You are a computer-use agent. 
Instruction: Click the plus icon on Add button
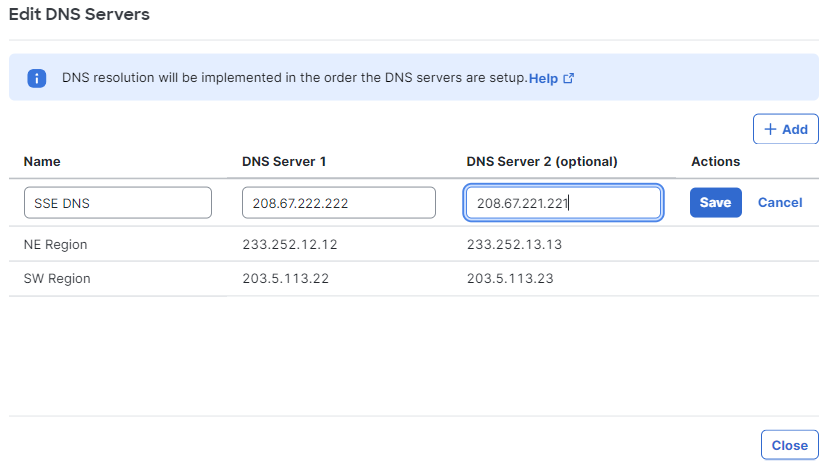pyautogui.click(x=770, y=129)
